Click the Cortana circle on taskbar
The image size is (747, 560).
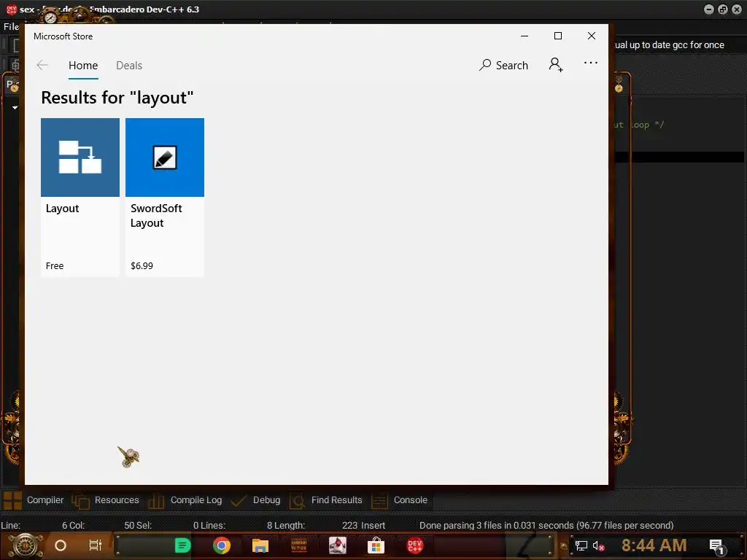61,545
